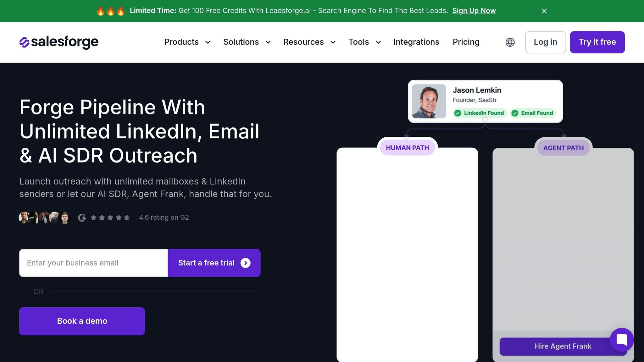The image size is (644, 362).
Task: Open the Pricing page
Action: [466, 42]
